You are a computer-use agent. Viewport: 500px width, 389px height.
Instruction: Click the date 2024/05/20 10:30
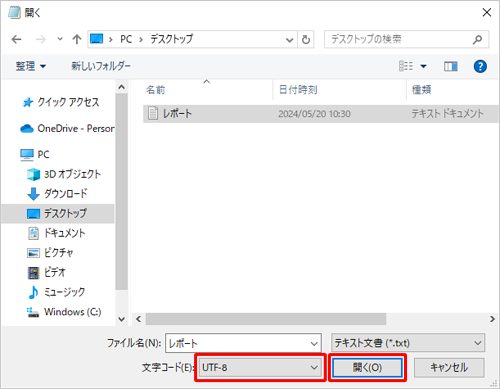(314, 114)
